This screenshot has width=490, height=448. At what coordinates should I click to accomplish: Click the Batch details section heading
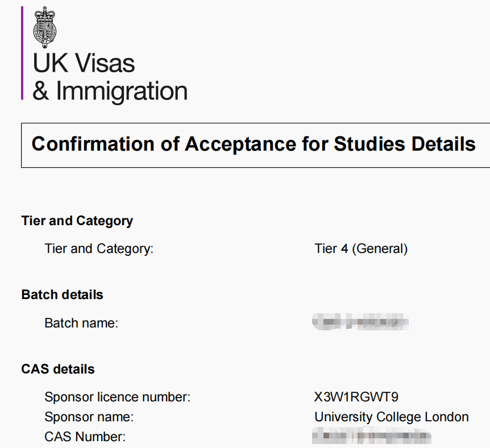point(62,294)
